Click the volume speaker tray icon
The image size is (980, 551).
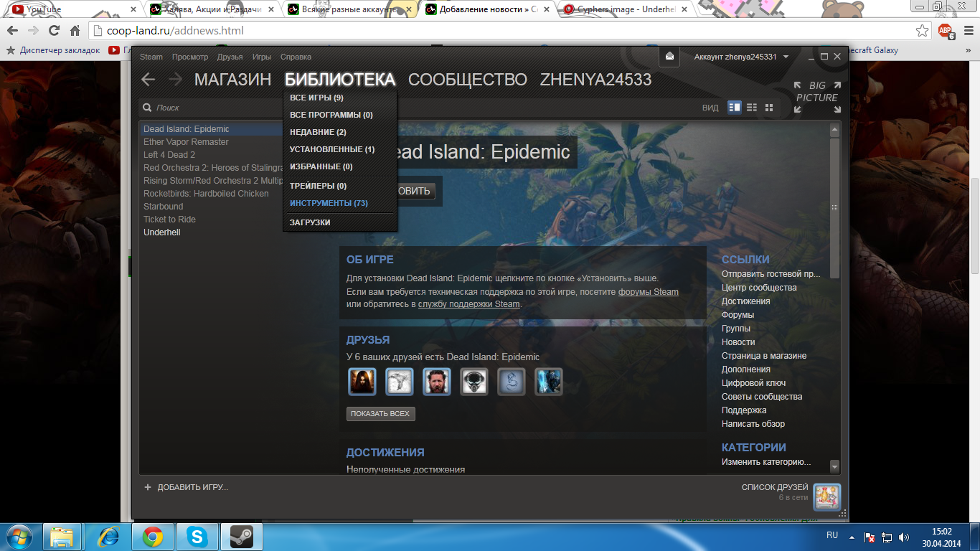(903, 537)
